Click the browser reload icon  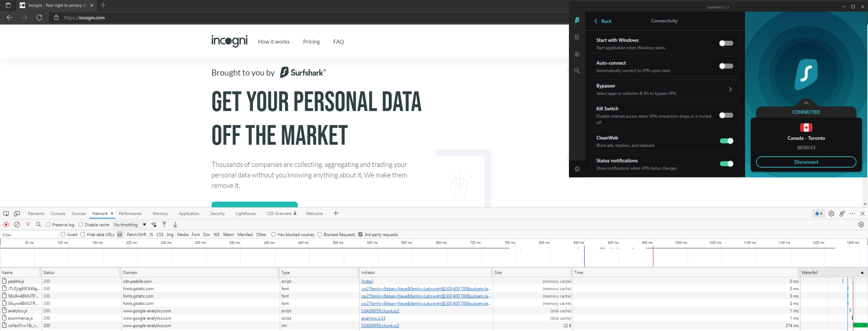tap(39, 18)
